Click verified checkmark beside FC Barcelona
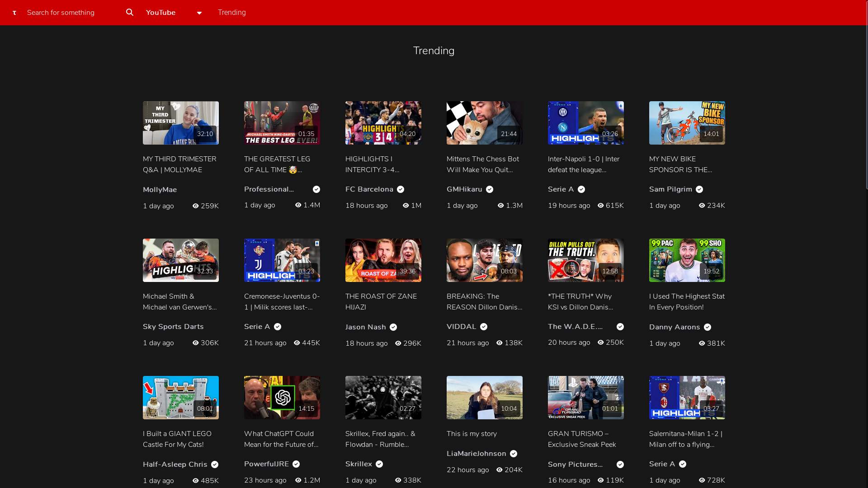Screen dimensions: 868x488 click(x=401, y=189)
